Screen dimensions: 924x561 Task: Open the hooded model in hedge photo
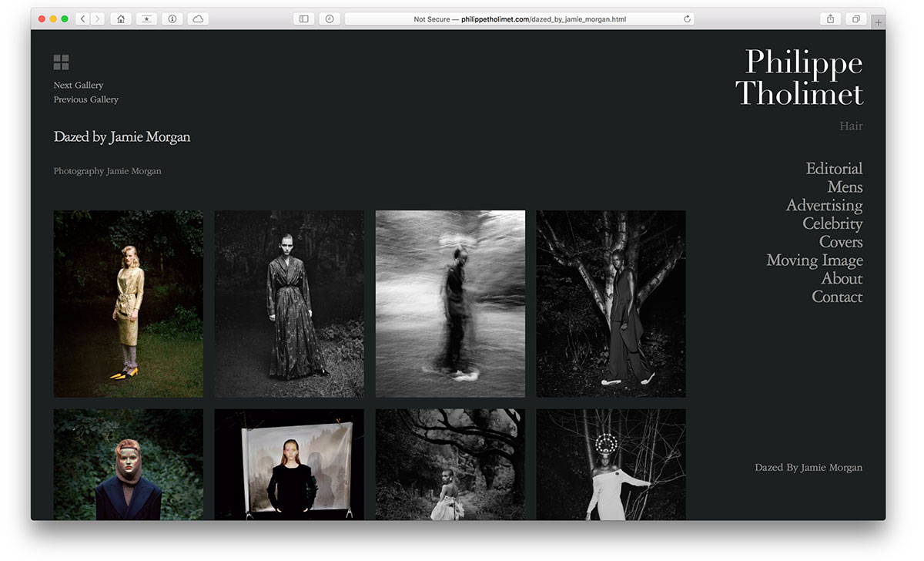point(129,465)
